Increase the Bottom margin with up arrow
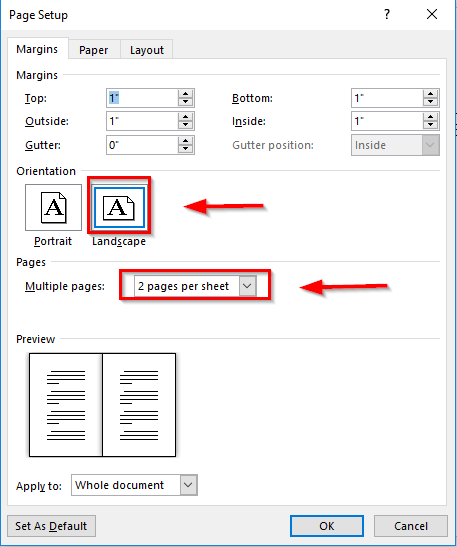The height and width of the screenshot is (547, 457). (430, 94)
